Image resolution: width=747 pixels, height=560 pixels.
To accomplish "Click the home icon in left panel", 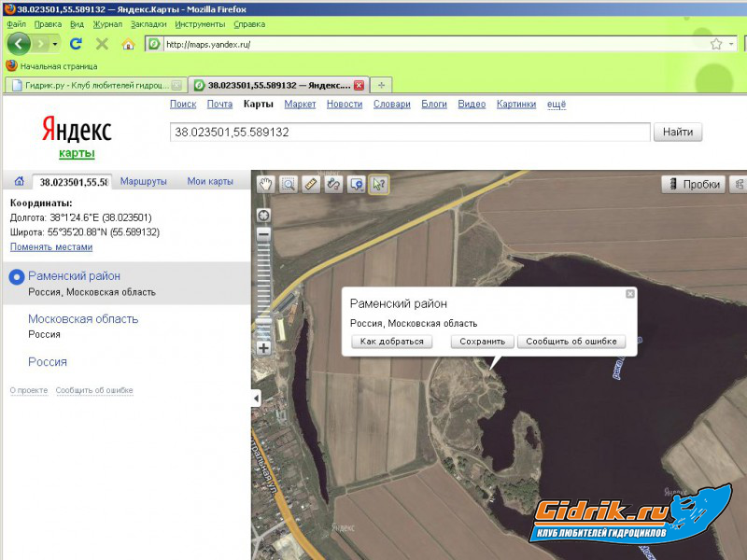I will pos(18,181).
